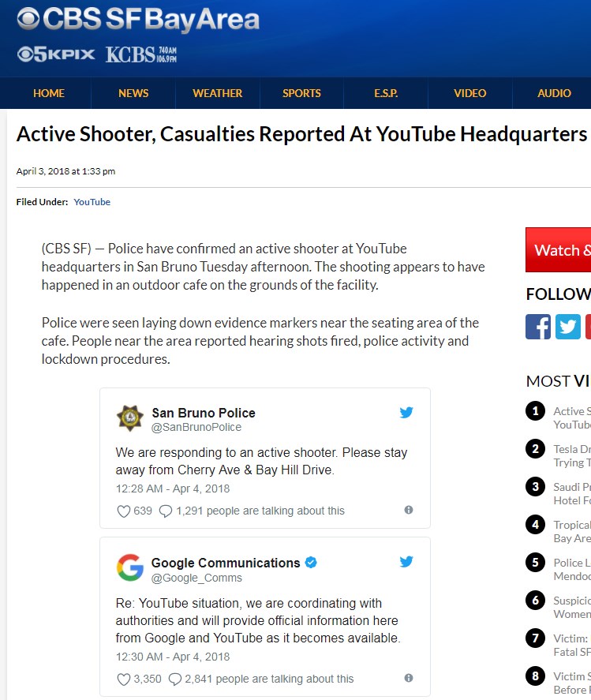Click the red Watch button
The height and width of the screenshot is (700, 591).
pyautogui.click(x=559, y=249)
